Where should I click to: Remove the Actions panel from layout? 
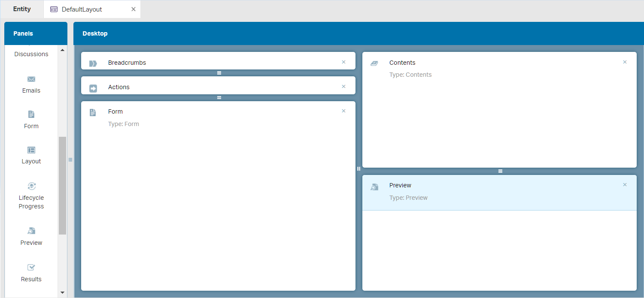click(x=343, y=87)
